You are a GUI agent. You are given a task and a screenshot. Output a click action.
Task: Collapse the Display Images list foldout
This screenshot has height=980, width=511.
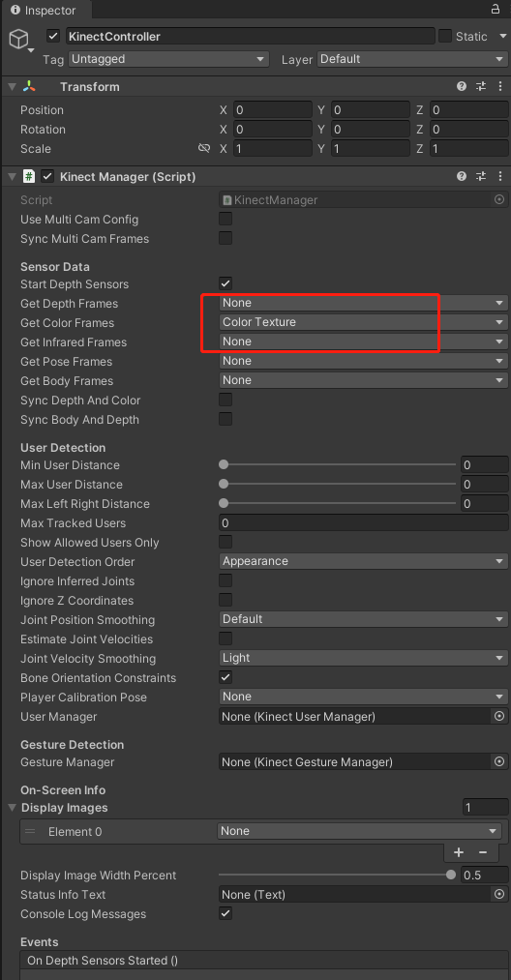click(x=12, y=808)
